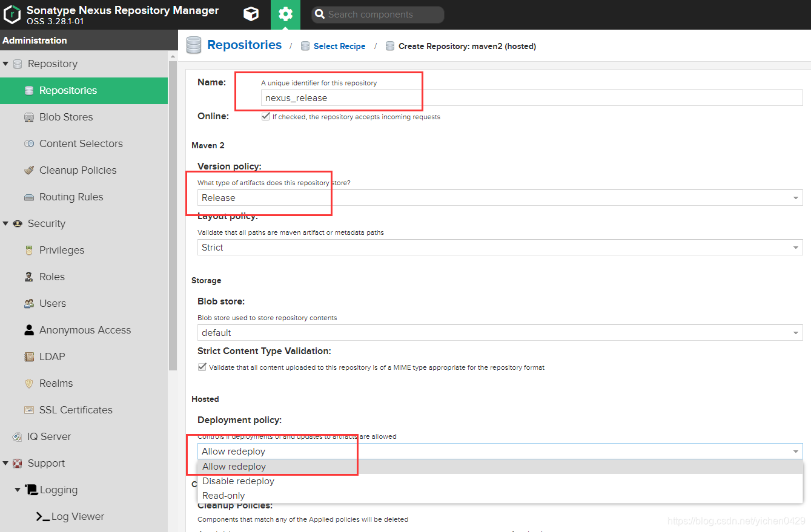Click the Privileges medal icon
The image size is (811, 532).
pyautogui.click(x=29, y=251)
